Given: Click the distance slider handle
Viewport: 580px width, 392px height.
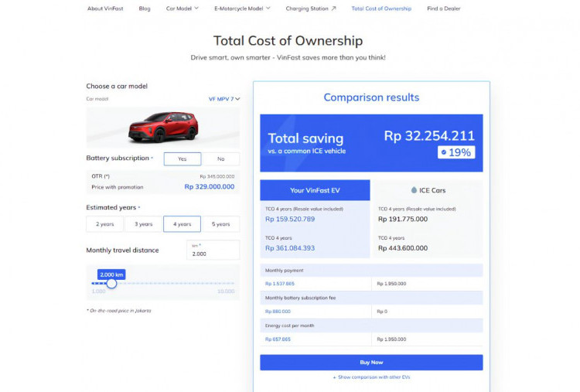Looking at the screenshot, I should pos(111,284).
